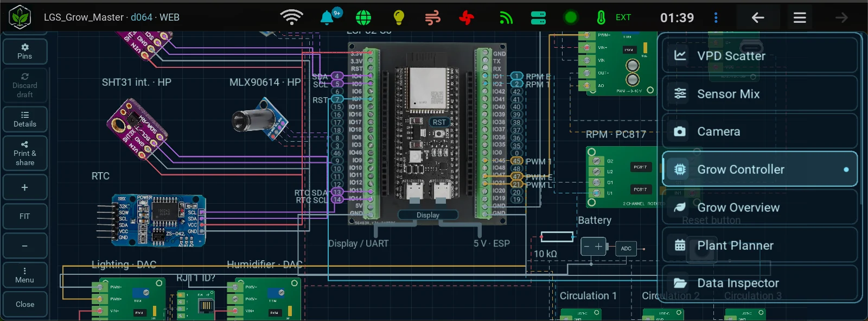Click the orange airflow wind icon
868x321 pixels.
[x=432, y=18]
